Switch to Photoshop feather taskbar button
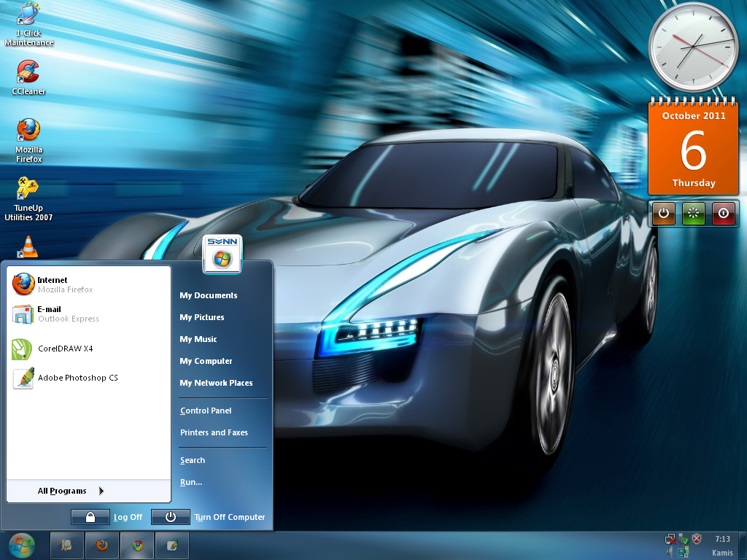 [x=172, y=545]
